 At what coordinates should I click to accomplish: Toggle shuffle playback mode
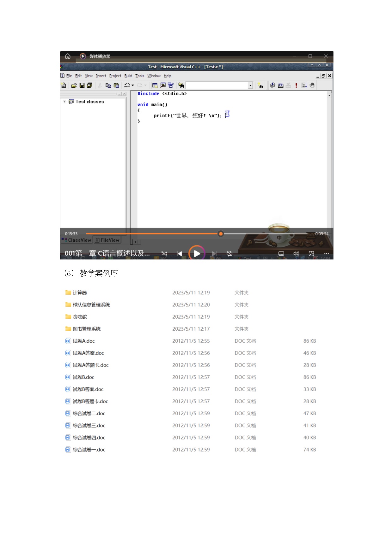tap(164, 254)
